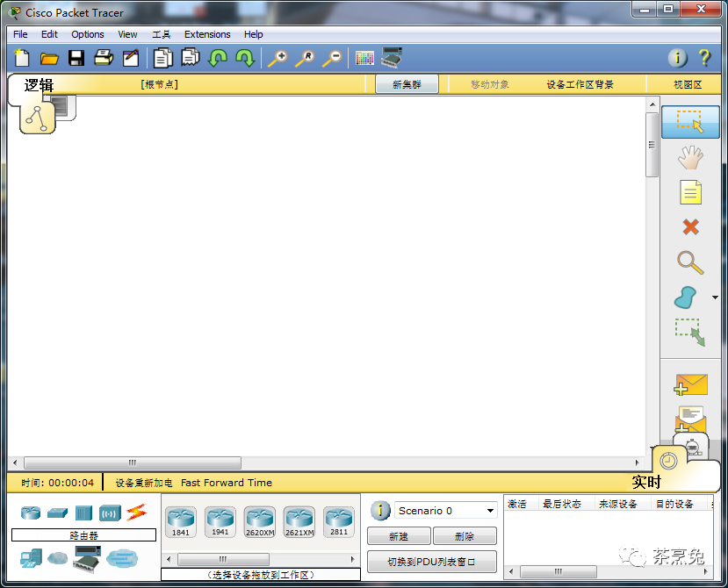Open the Scenario 0 dropdown

pyautogui.click(x=446, y=511)
